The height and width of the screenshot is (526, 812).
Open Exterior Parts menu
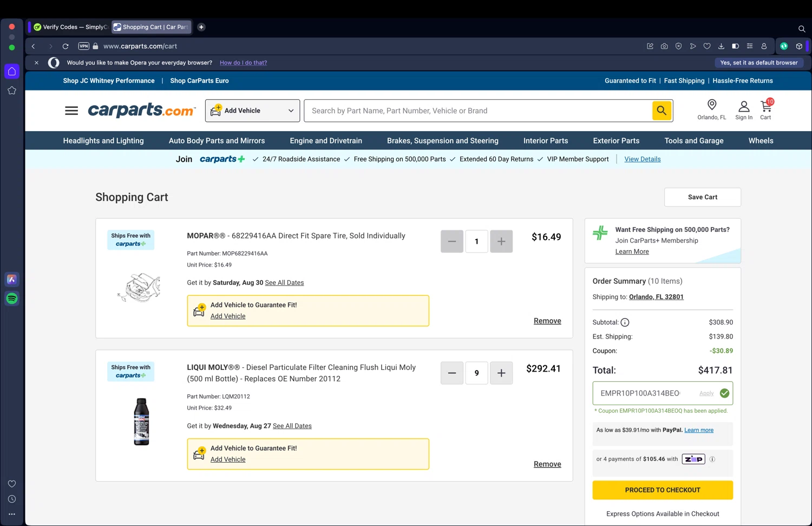[x=616, y=141]
